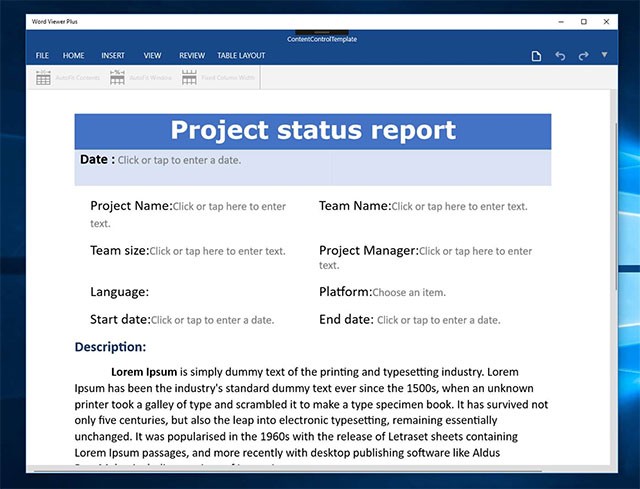Click the ContentControlTemplate document title
This screenshot has height=489, width=640.
[322, 39]
